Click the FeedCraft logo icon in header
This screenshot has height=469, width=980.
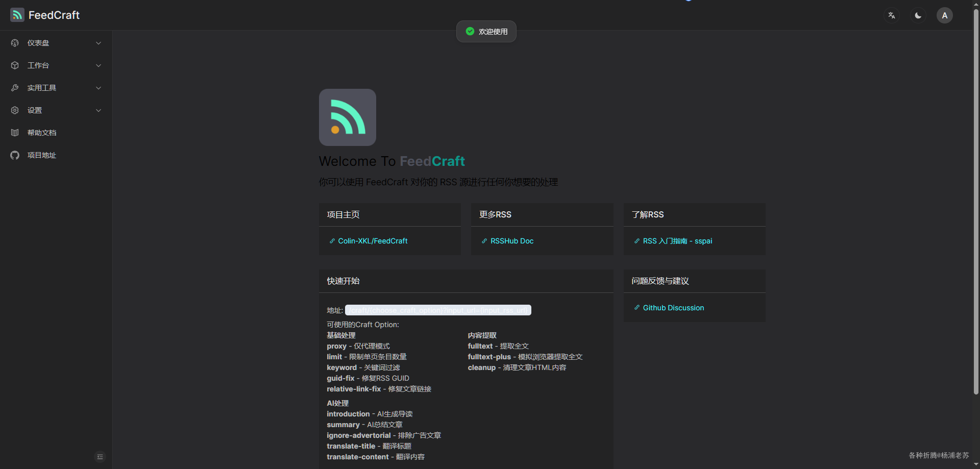17,15
